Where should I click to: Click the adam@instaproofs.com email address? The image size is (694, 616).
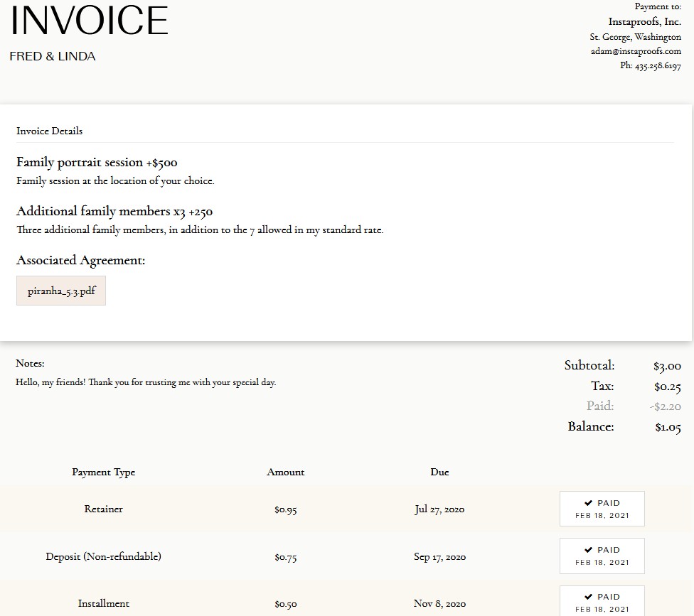point(636,51)
